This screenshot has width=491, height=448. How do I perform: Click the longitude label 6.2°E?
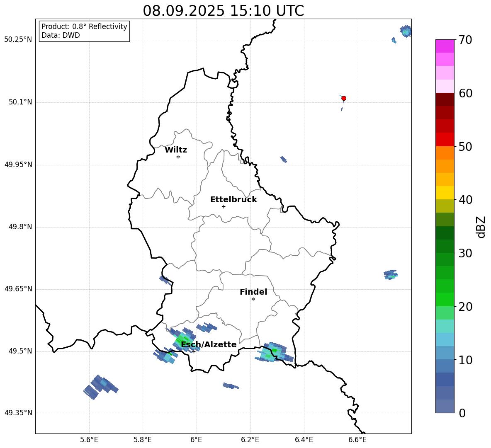tap(250, 440)
